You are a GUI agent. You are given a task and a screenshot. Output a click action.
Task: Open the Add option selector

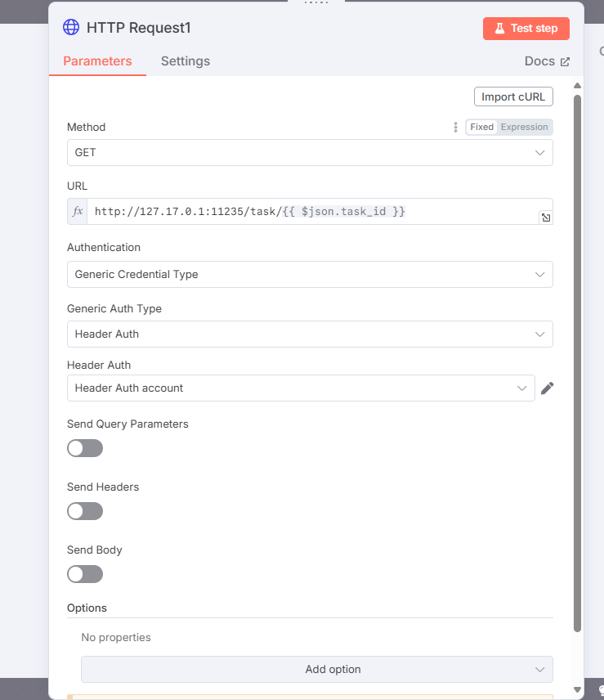coord(317,669)
